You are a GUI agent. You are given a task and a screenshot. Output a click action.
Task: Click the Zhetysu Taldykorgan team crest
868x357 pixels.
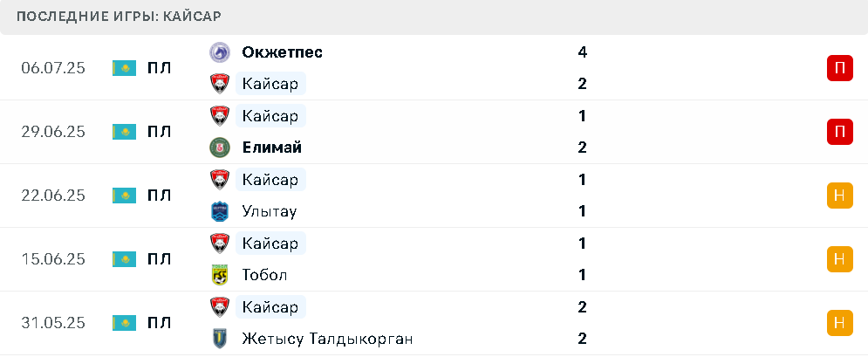click(x=220, y=339)
